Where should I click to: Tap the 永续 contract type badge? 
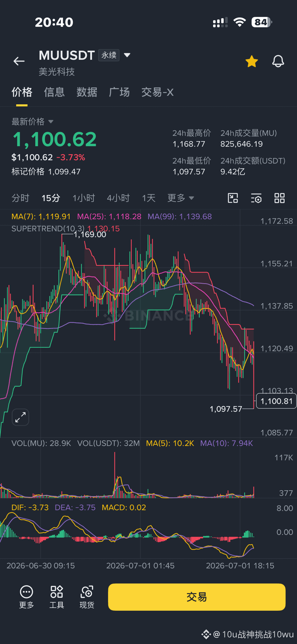tap(109, 55)
